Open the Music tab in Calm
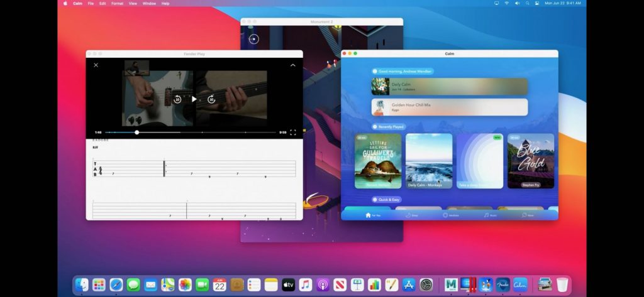Viewport: 644px width, 297px height. coord(489,215)
